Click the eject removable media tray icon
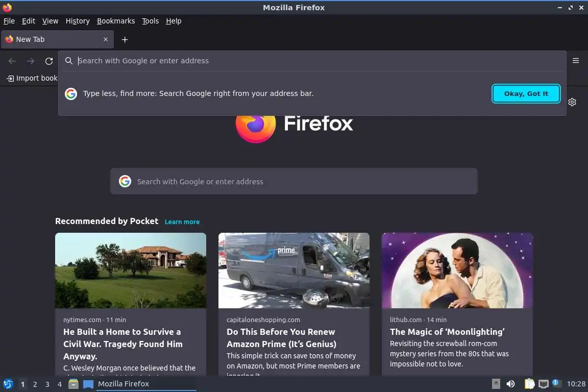 [x=496, y=384]
